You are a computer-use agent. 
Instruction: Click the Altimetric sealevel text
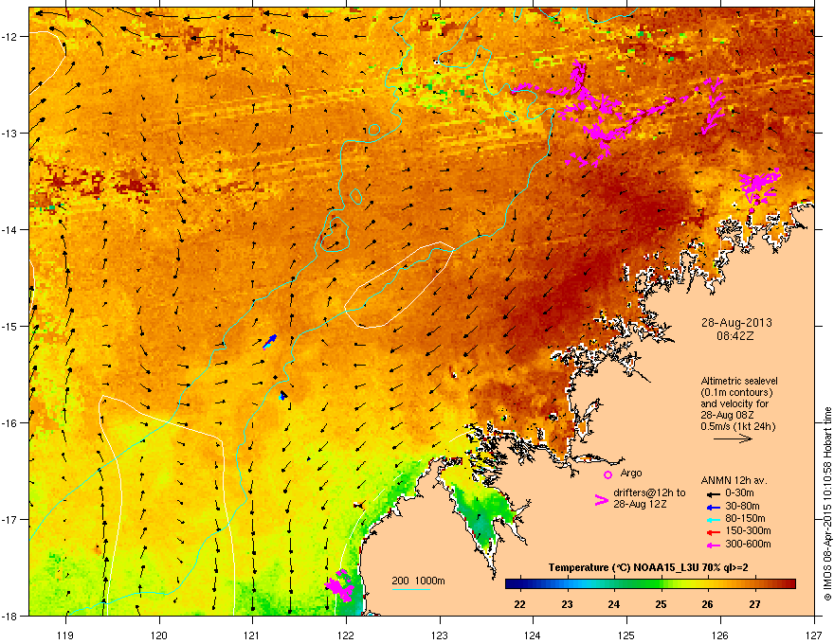click(739, 381)
